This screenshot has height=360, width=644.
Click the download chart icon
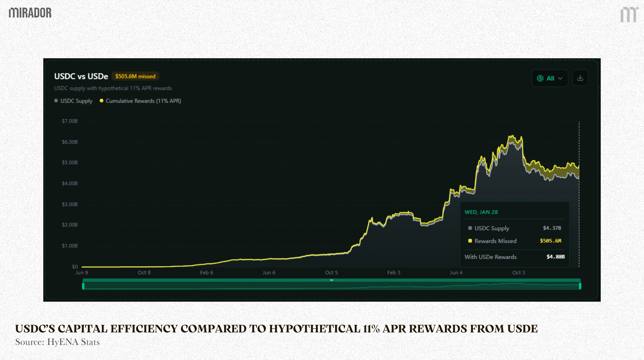(x=580, y=78)
